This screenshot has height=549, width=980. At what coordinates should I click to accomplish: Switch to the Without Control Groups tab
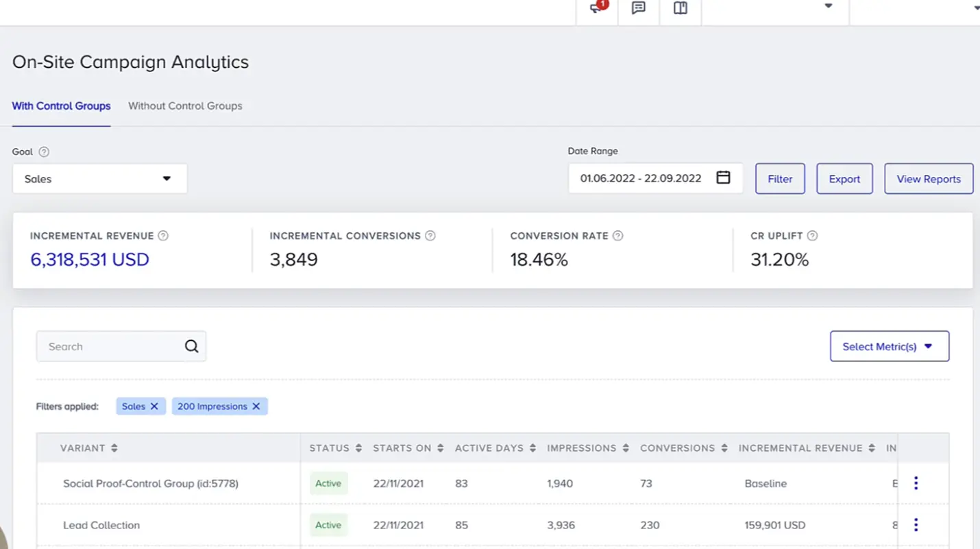pos(184,106)
